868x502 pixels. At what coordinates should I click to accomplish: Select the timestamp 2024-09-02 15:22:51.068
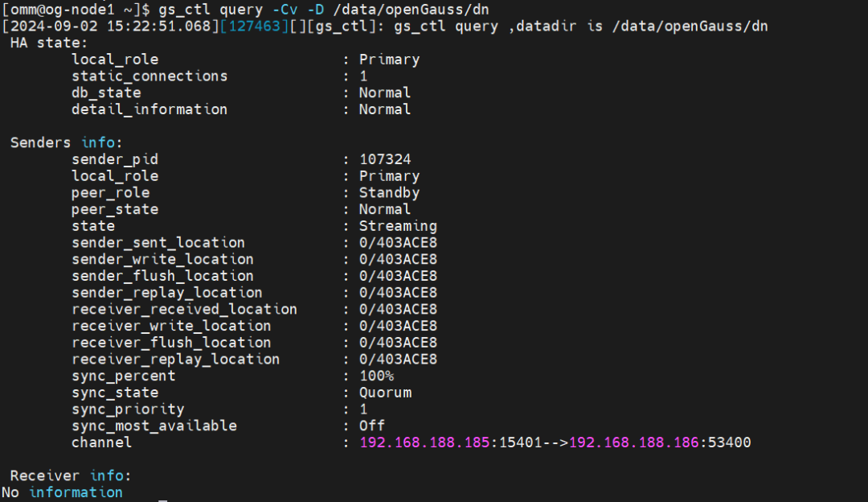pyautogui.click(x=111, y=26)
